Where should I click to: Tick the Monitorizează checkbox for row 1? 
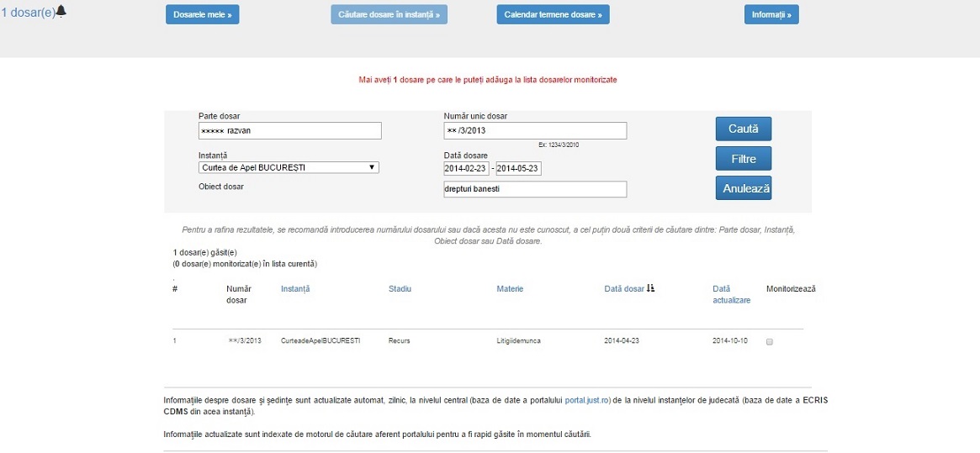[769, 342]
